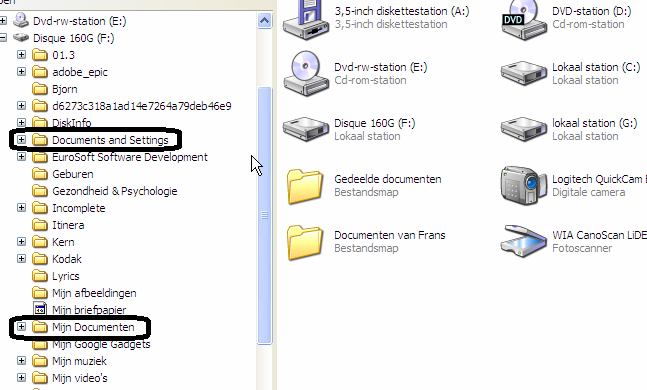Expand the adobe_epic folder node
This screenshot has width=647, height=390.
pyautogui.click(x=21, y=72)
